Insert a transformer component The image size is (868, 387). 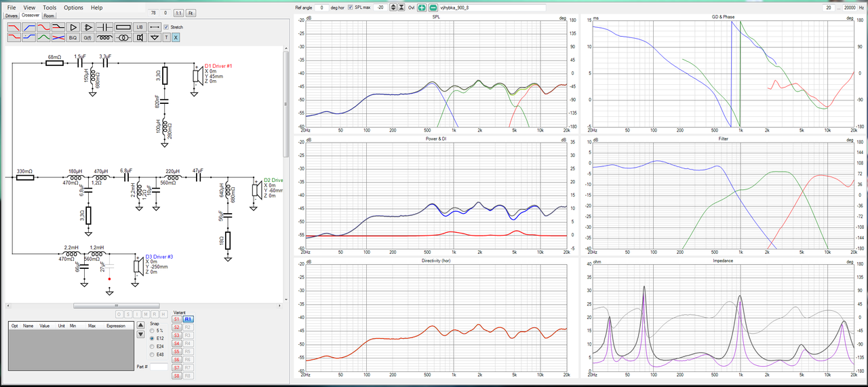123,37
